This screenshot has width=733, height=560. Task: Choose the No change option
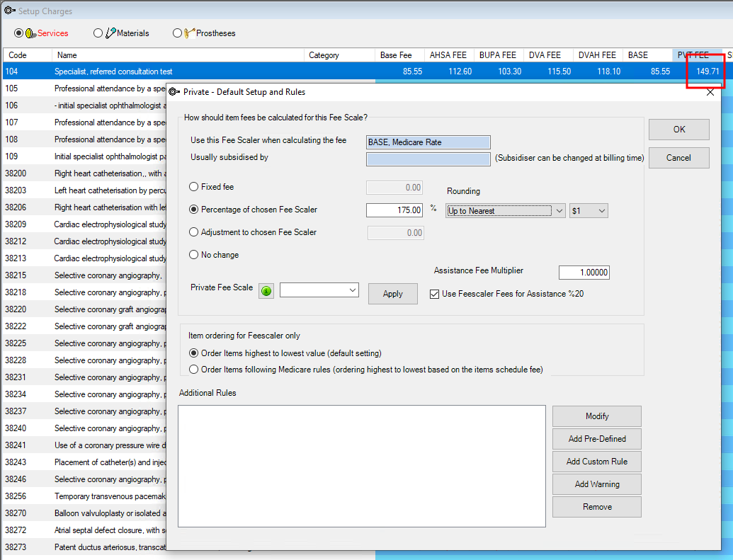coord(193,255)
